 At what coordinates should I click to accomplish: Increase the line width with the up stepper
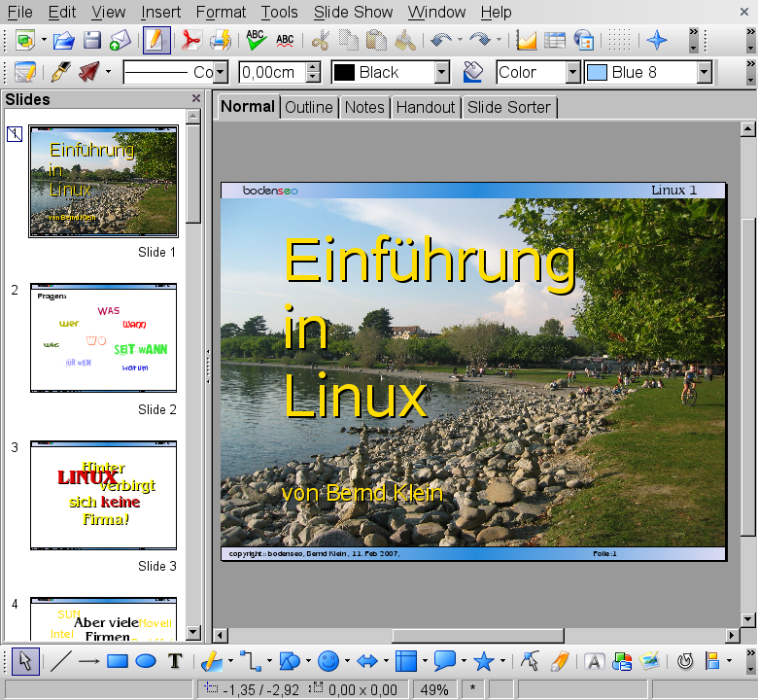(x=313, y=67)
